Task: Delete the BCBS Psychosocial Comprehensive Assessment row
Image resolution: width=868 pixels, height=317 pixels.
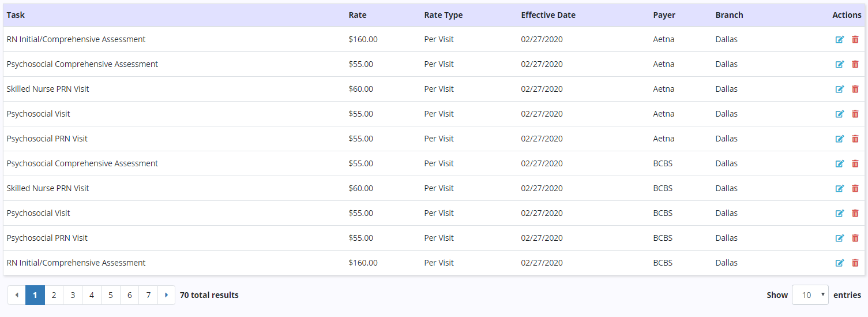Action: pos(855,164)
